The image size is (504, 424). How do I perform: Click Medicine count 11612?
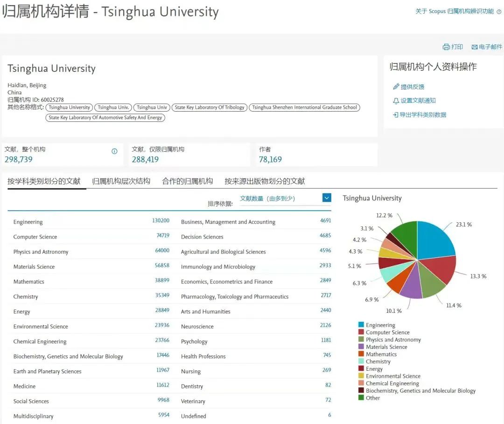(x=163, y=385)
